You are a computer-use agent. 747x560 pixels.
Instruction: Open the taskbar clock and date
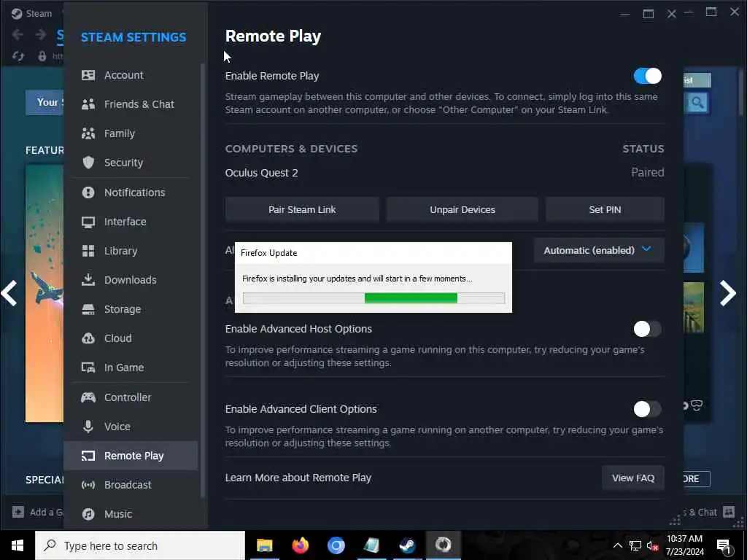684,545
